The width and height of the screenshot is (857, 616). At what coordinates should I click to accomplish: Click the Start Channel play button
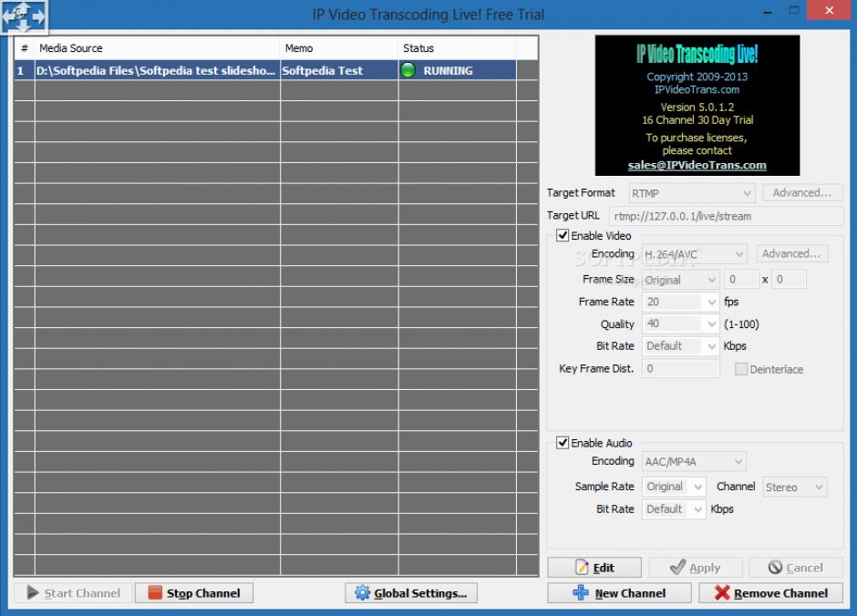pyautogui.click(x=73, y=593)
